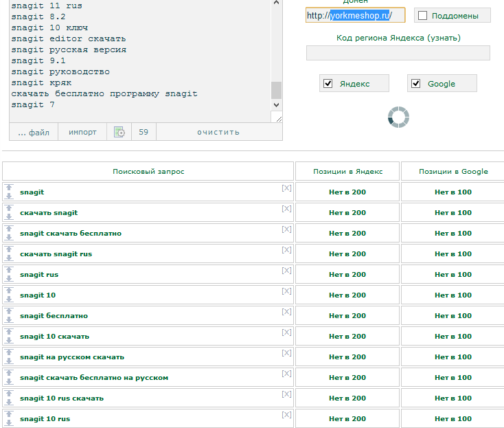Screen dimensions: 504x428
Task: Click the Yandex position cell for 'snagit'
Action: pyautogui.click(x=347, y=192)
